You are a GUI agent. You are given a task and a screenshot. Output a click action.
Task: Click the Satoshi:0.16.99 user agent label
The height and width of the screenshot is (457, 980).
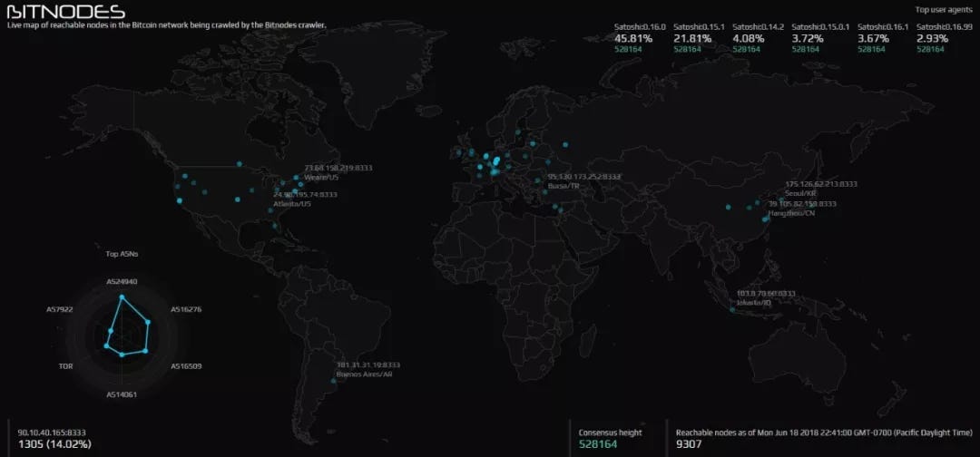[x=944, y=27]
